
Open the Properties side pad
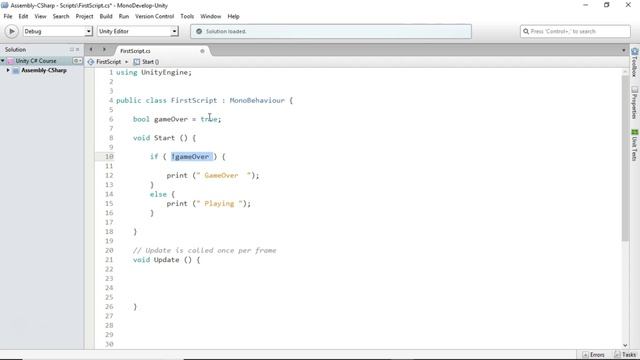click(635, 102)
